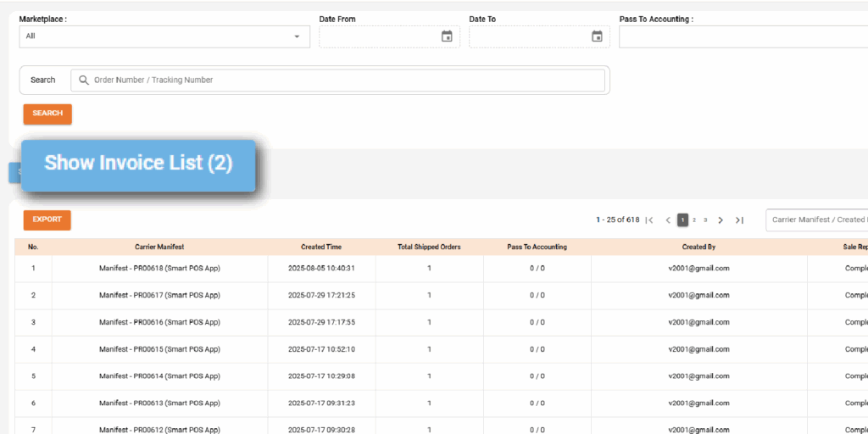The image size is (868, 434).
Task: Select Manifest - PR00613 (Smart POS App)
Action: point(159,403)
